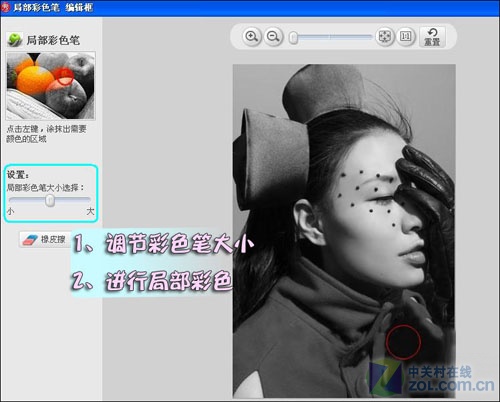This screenshot has width=500, height=402.
Task: Click the 点击左键 instruction text
Action: [x=47, y=134]
